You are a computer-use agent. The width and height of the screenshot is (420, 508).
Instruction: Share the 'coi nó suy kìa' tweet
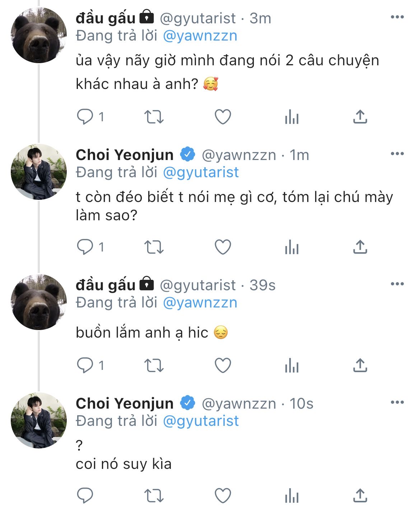[360, 496]
